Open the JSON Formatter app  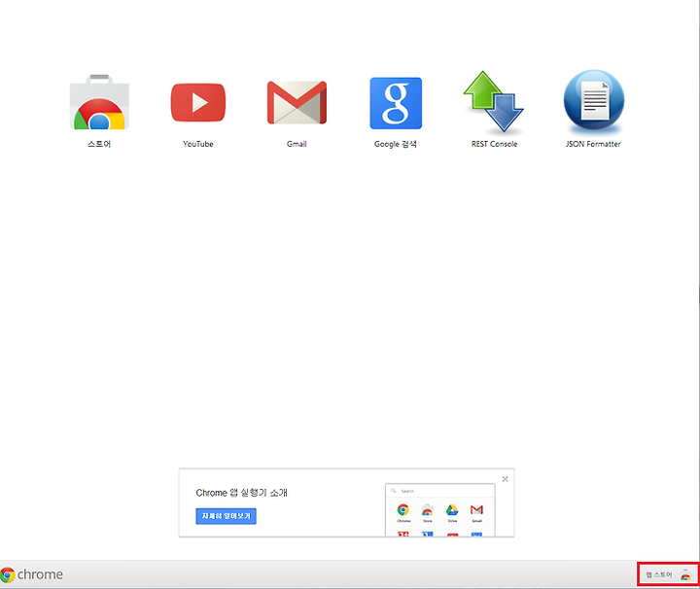click(x=593, y=101)
